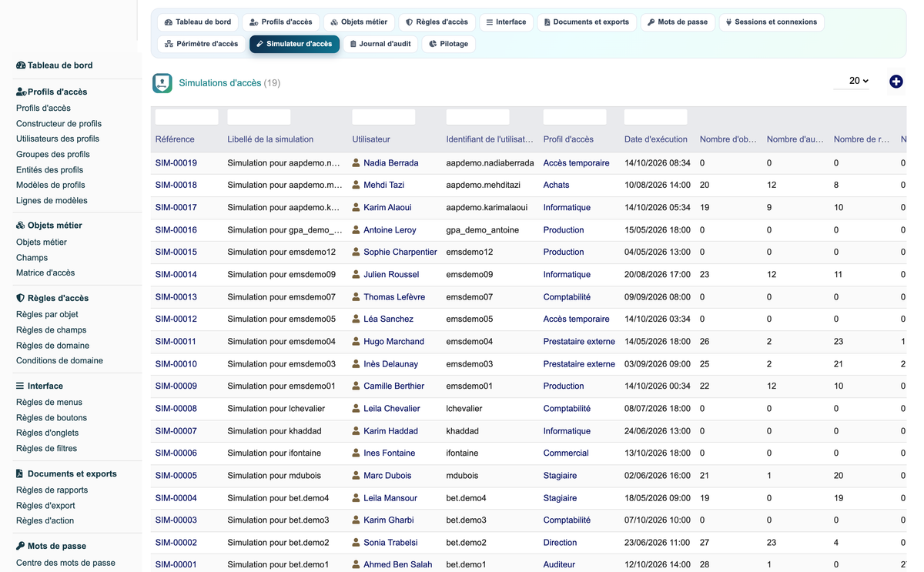Screen dimensions: 924x572
Task: Click user icon beside Antoine Leroy
Action: [x=357, y=230]
